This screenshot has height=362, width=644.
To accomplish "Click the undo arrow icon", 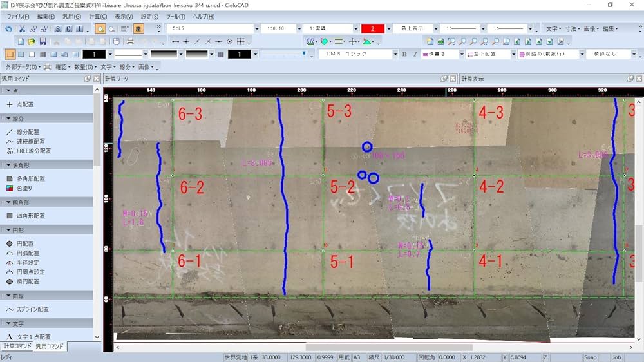I will click(8, 29).
